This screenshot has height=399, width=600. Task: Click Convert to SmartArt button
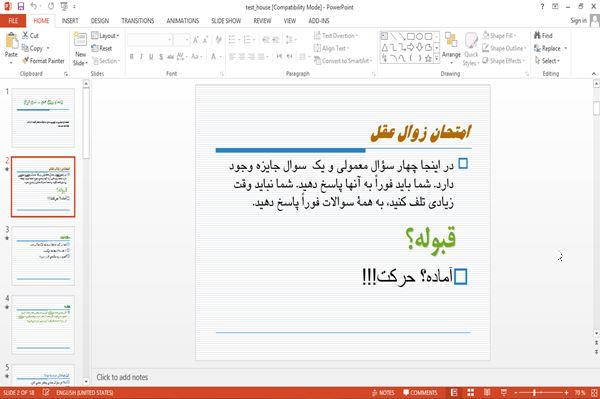tap(343, 61)
